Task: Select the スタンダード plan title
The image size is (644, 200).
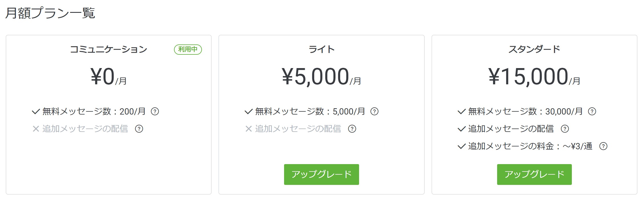Action: click(534, 50)
